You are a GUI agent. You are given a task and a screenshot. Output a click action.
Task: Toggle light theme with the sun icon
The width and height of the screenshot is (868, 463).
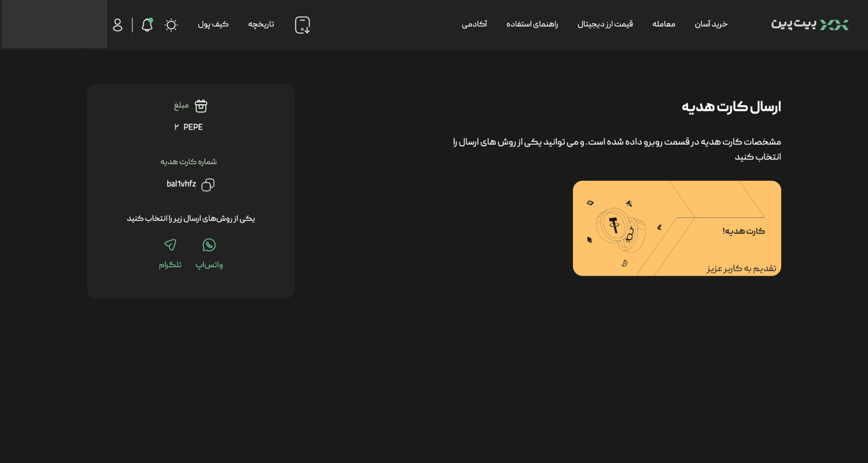click(x=171, y=25)
